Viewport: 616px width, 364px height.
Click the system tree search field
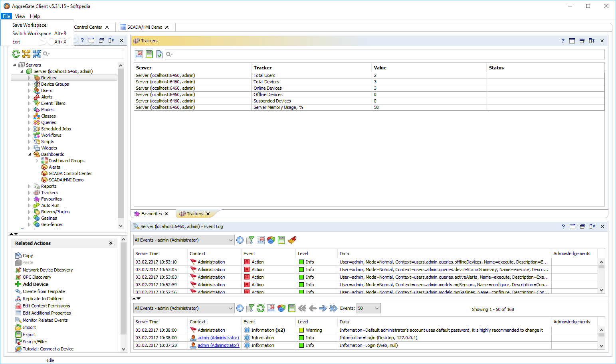tap(83, 54)
